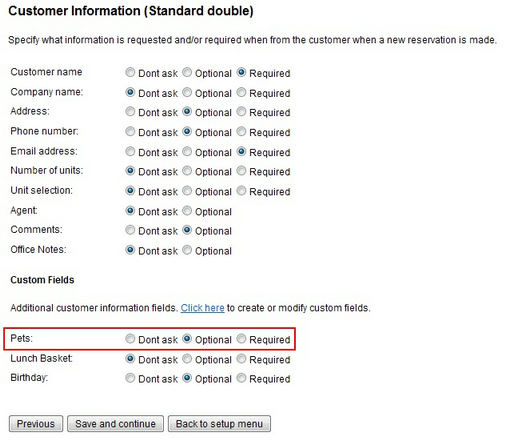Image resolution: width=510 pixels, height=445 pixels.
Task: Choose Dont ask for Birthday
Action: tap(130, 378)
